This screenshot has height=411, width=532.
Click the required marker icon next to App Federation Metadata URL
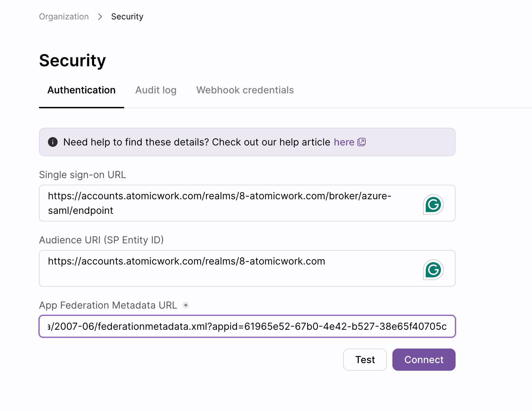[186, 305]
